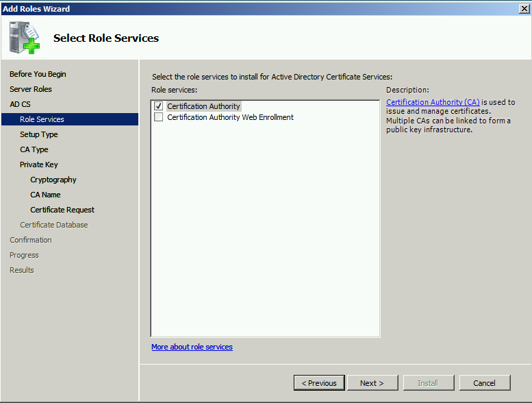Go to Certificate Request step
532x403 pixels.
[x=62, y=210]
